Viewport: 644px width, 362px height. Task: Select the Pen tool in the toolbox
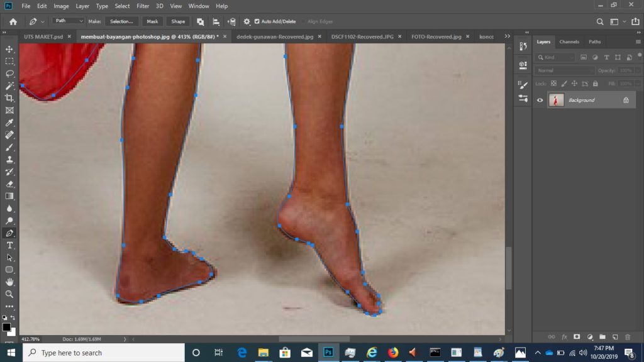point(9,233)
